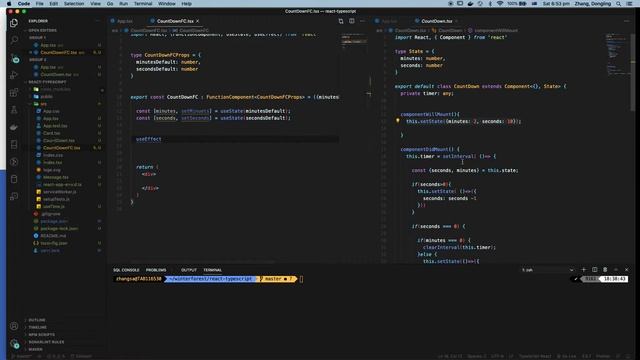Viewport: 640px width, 360px height.
Task: Close the terminal panel with the X icon
Action: tap(627, 270)
